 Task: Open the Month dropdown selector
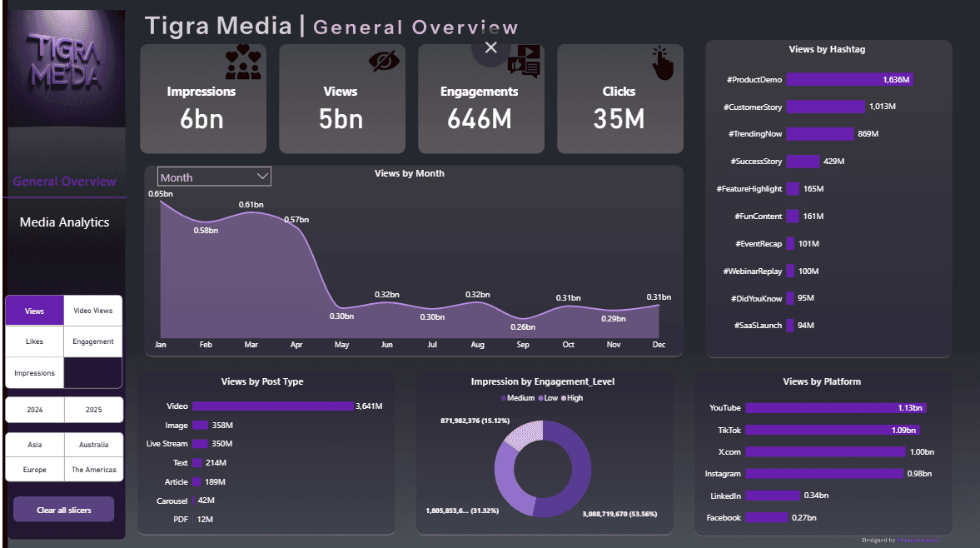[x=214, y=177]
